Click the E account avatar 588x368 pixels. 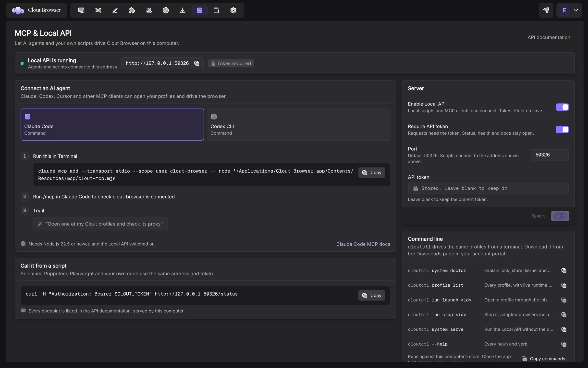564,10
